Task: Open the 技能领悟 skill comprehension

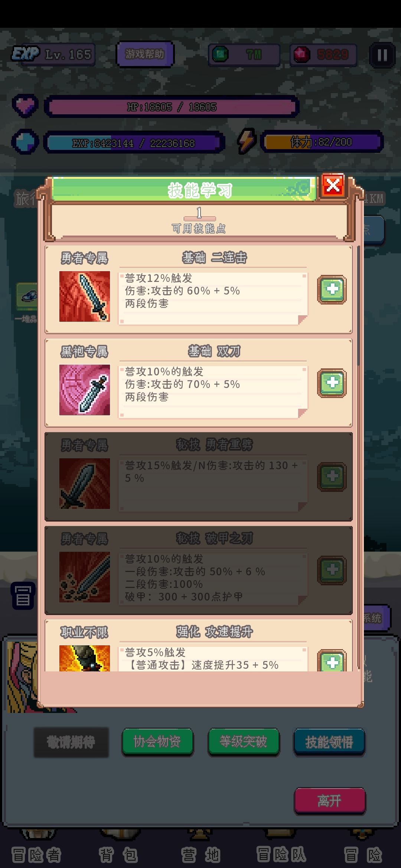Action: pos(329,742)
